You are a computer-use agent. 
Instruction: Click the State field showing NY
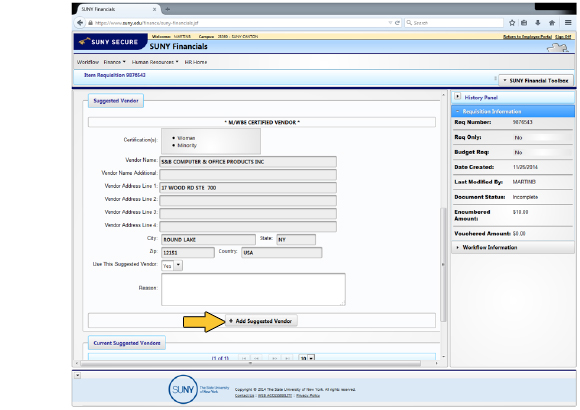[296, 239]
